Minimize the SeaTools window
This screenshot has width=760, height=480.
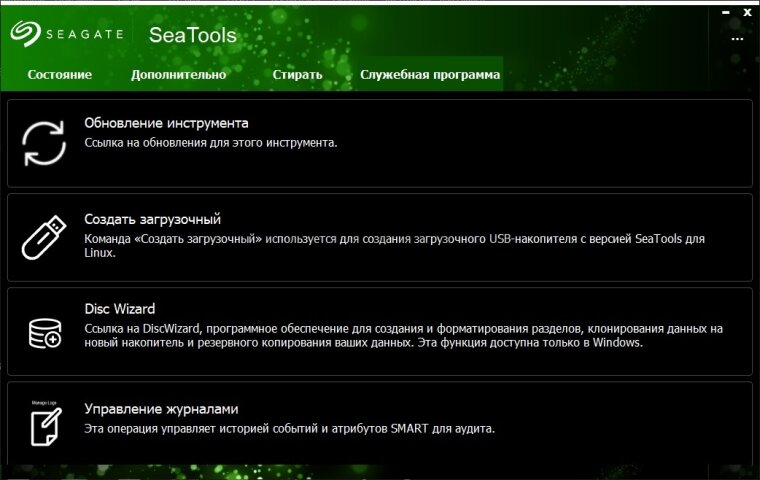coord(723,13)
